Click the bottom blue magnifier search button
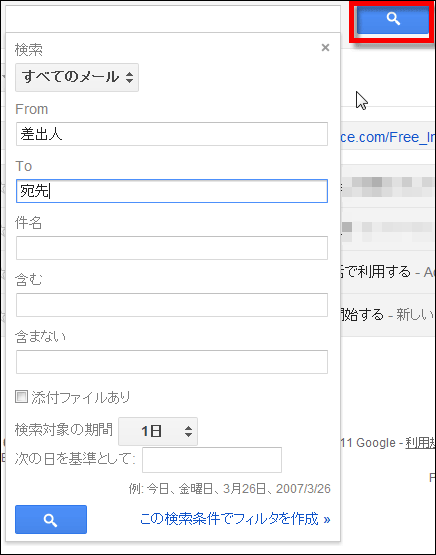 pyautogui.click(x=51, y=519)
